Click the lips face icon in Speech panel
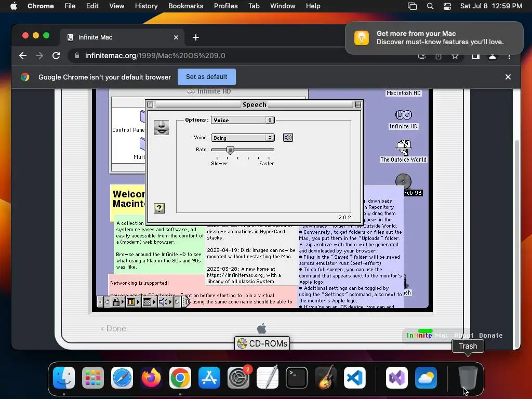Viewport: 532px width, 399px height. pos(161,128)
